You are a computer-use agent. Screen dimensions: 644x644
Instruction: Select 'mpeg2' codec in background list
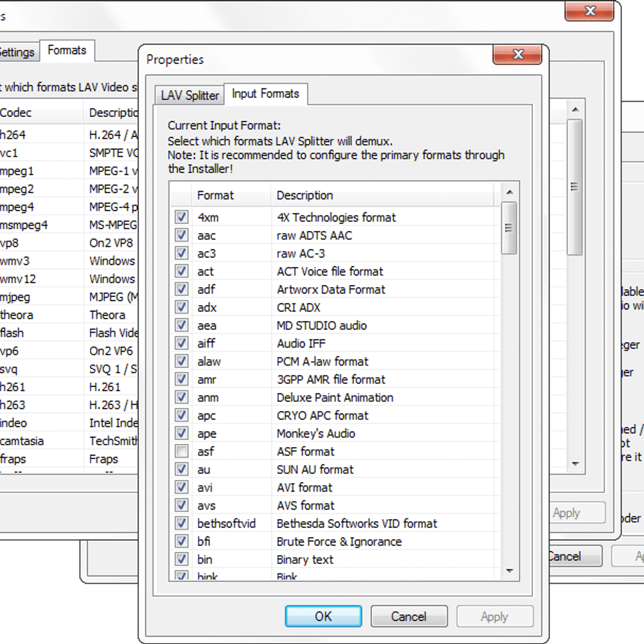[17, 189]
